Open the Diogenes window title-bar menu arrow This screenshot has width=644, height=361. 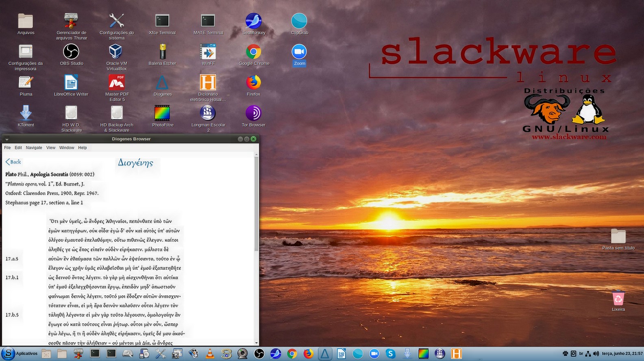point(7,139)
